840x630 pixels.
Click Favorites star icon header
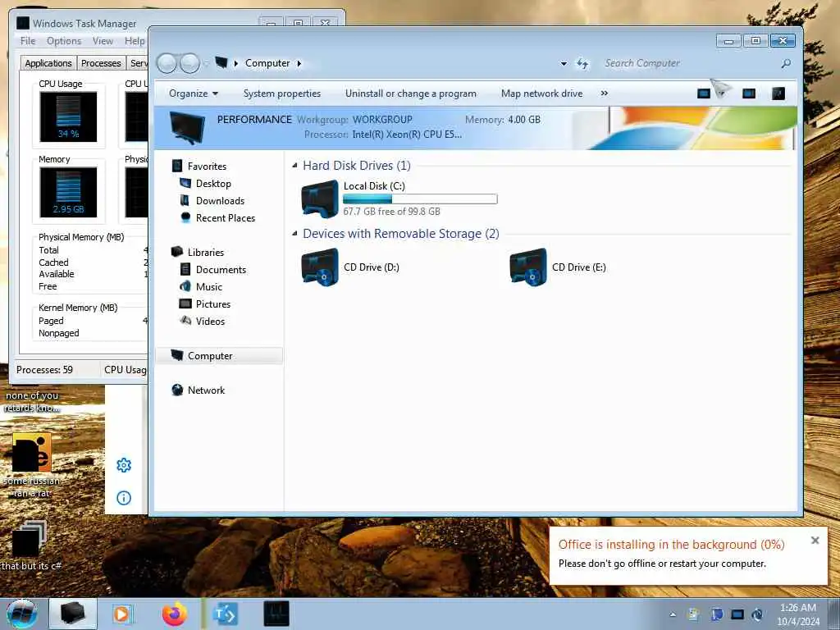click(x=177, y=166)
